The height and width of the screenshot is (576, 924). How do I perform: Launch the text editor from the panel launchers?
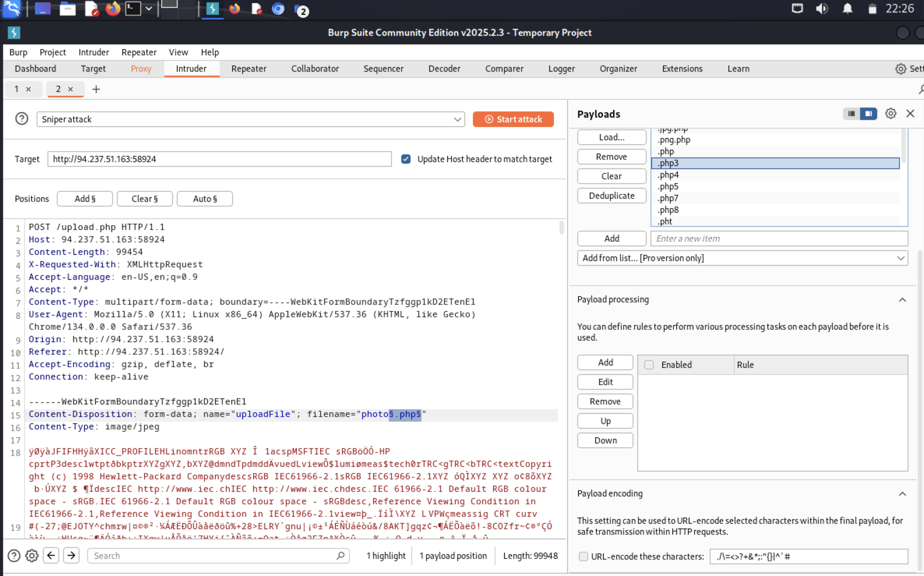92,9
